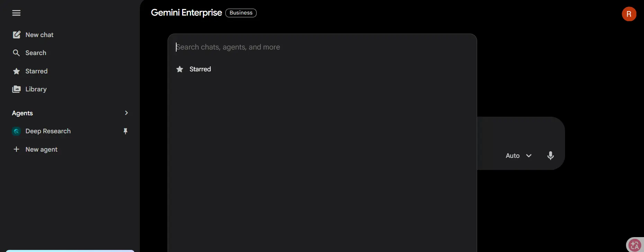Viewport: 644px width, 252px height.
Task: Expand the Agents section chevron
Action: [126, 113]
